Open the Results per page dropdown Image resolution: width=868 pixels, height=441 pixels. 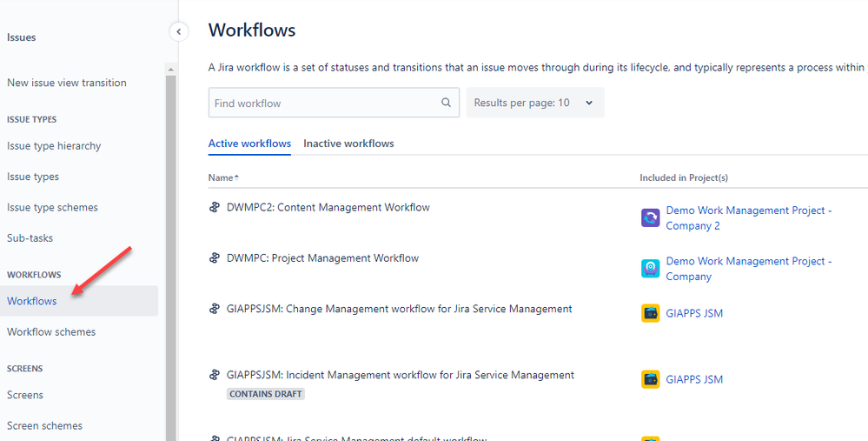click(x=534, y=103)
